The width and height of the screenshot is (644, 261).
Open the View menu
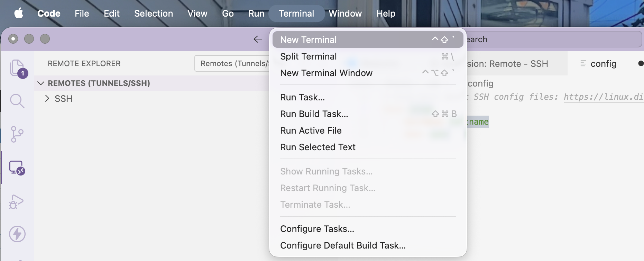[x=197, y=13]
